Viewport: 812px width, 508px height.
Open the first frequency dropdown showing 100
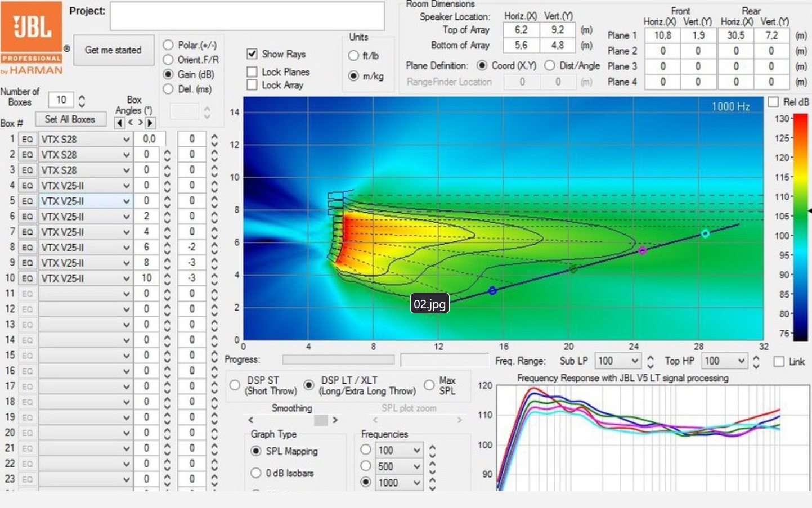pyautogui.click(x=400, y=450)
